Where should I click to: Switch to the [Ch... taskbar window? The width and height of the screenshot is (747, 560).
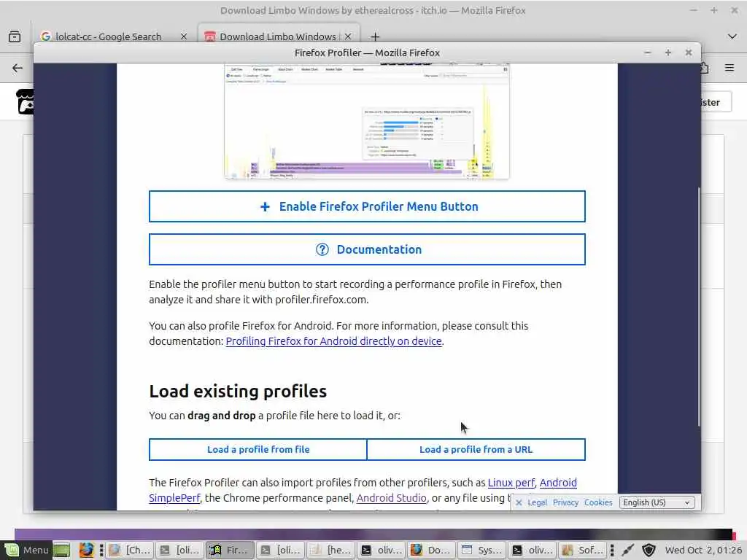(130, 550)
